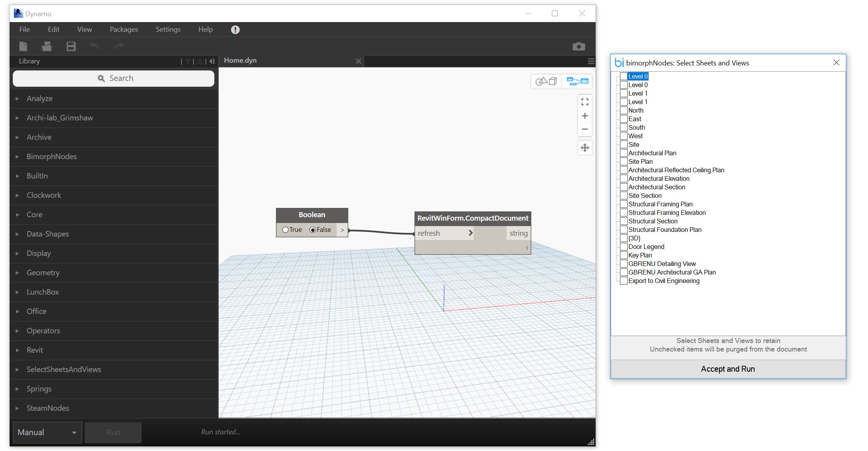
Task: Check the Structural Framing Plan checkbox
Action: [x=623, y=204]
